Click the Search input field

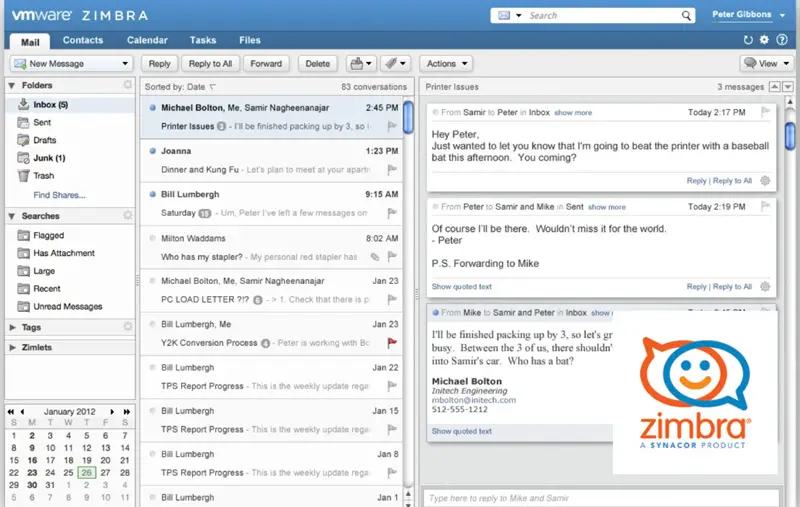click(603, 15)
